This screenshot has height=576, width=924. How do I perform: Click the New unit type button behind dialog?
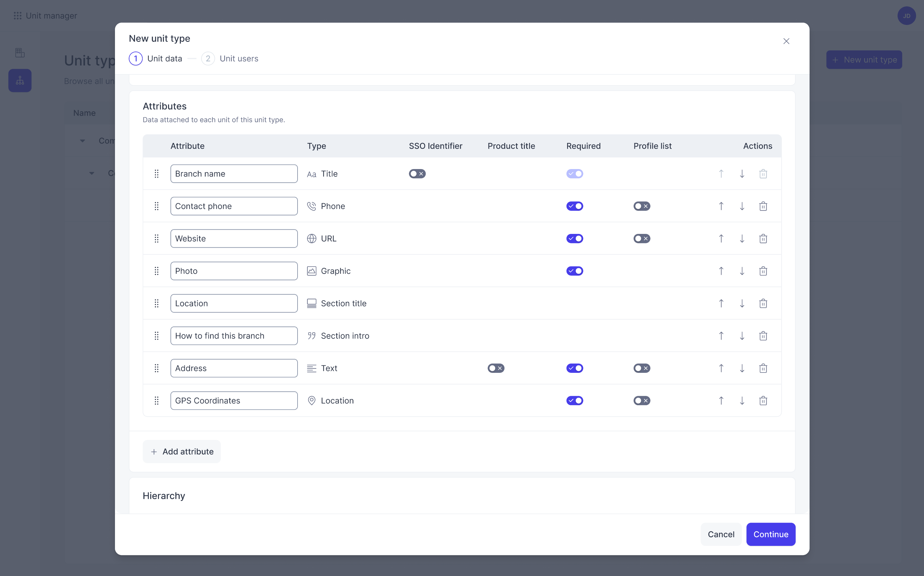coord(864,60)
